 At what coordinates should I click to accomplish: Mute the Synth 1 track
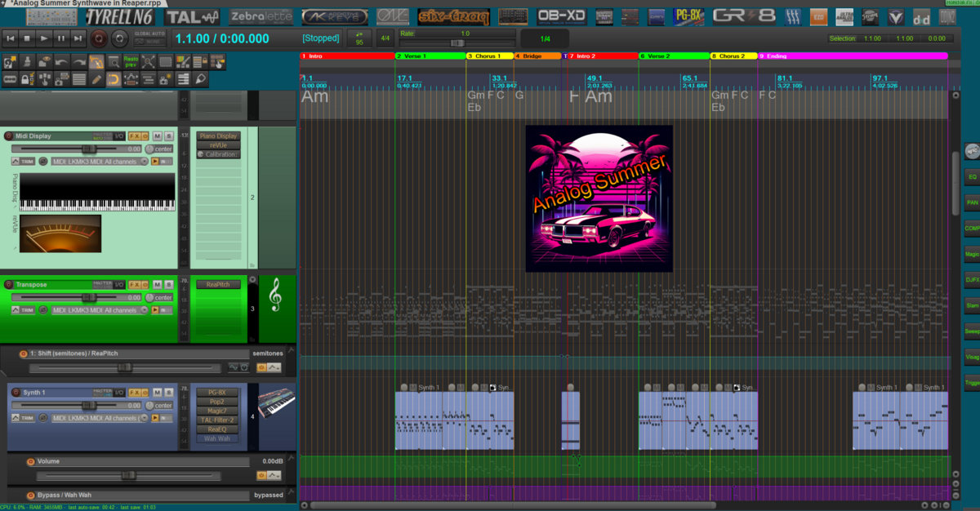(x=158, y=393)
